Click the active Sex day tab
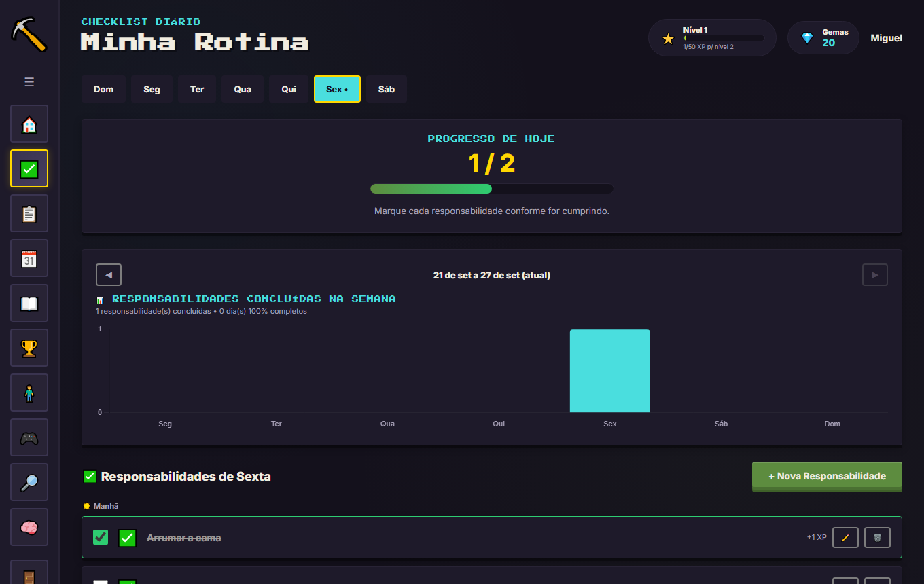This screenshot has width=924, height=584. tap(337, 89)
